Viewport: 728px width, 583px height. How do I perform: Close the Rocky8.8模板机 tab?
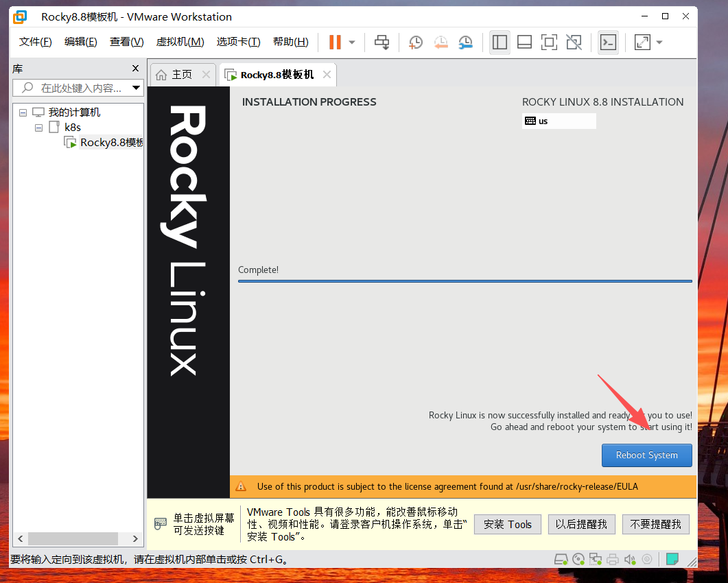pyautogui.click(x=327, y=74)
